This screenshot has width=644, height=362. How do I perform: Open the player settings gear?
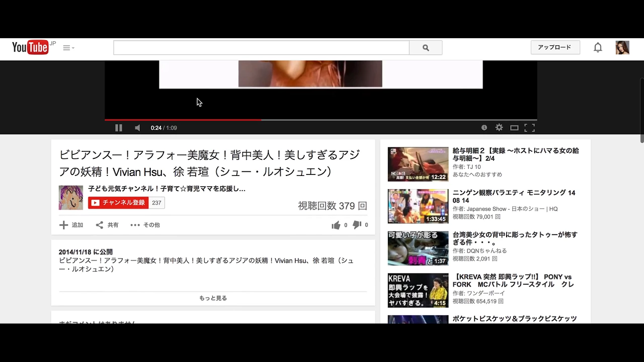point(499,128)
